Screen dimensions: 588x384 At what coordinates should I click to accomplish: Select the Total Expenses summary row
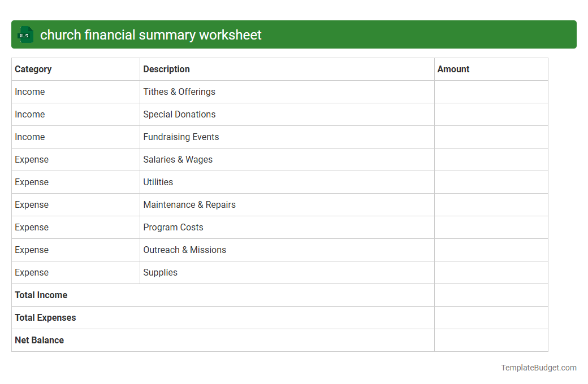pyautogui.click(x=45, y=317)
